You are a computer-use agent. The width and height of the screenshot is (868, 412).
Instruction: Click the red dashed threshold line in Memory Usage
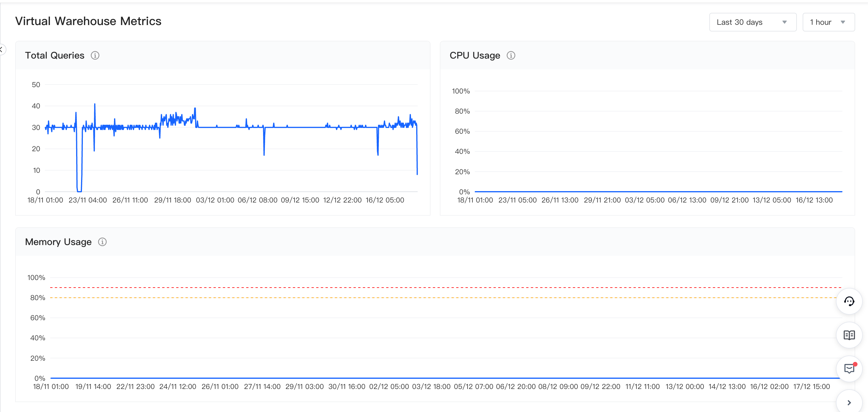click(x=445, y=288)
